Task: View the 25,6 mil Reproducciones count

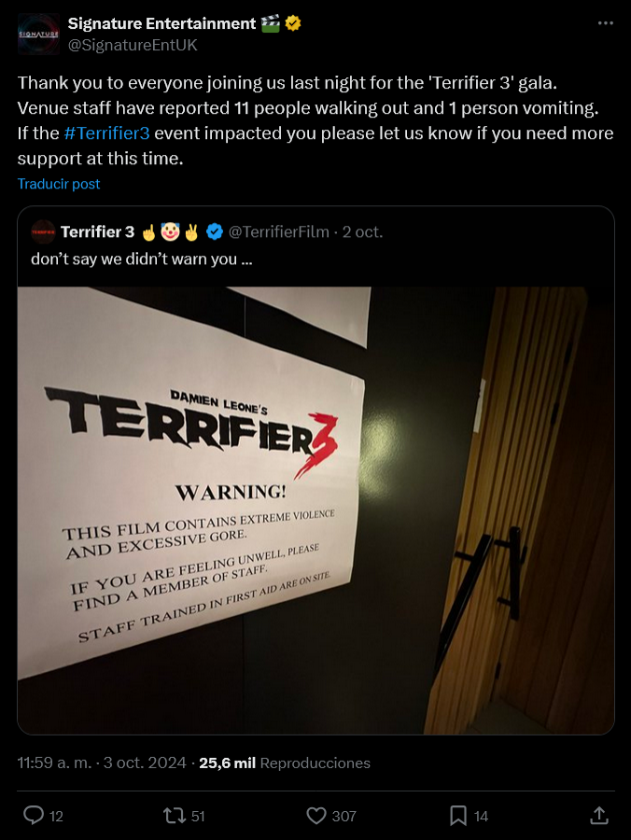Action: click(285, 763)
